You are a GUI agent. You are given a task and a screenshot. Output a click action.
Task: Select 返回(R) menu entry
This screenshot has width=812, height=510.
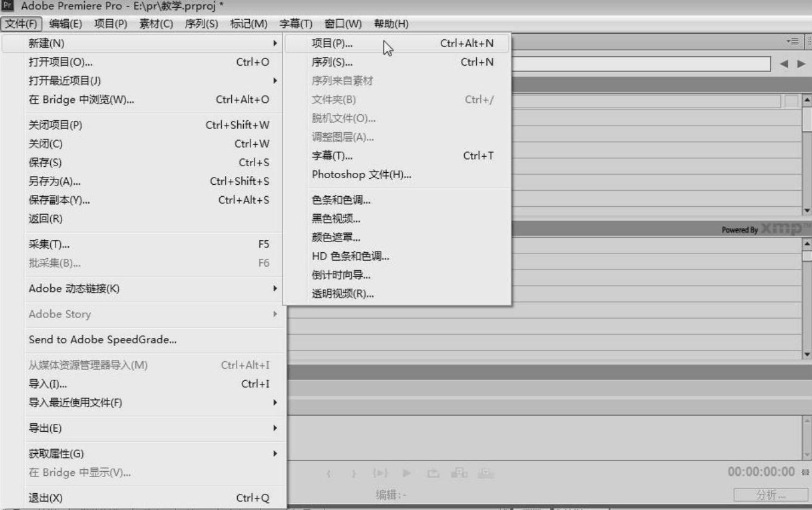(x=143, y=219)
